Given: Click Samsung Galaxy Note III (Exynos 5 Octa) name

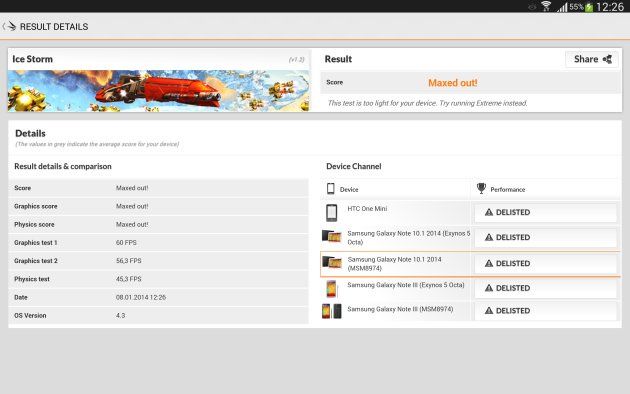Looking at the screenshot, I should point(406,285).
